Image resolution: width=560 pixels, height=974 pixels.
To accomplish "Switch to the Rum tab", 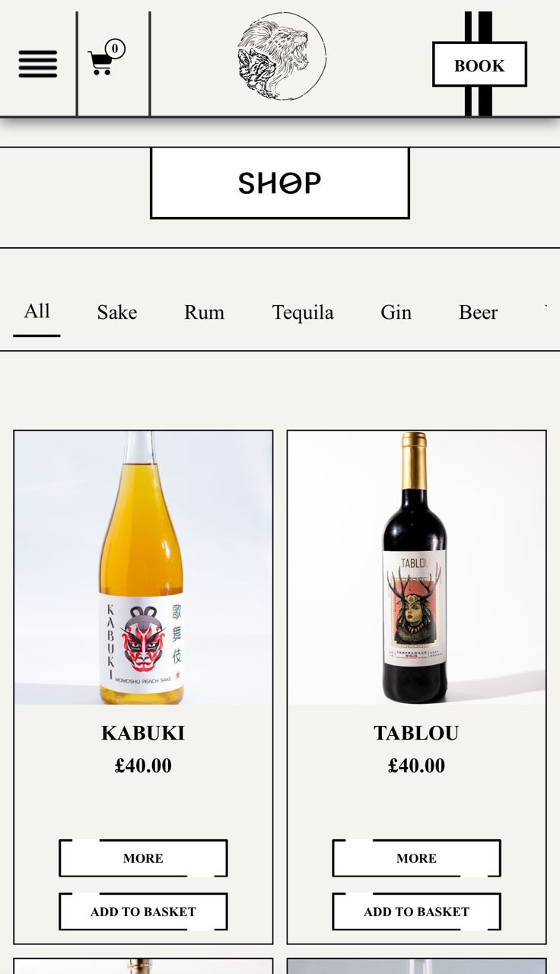I will click(x=204, y=312).
